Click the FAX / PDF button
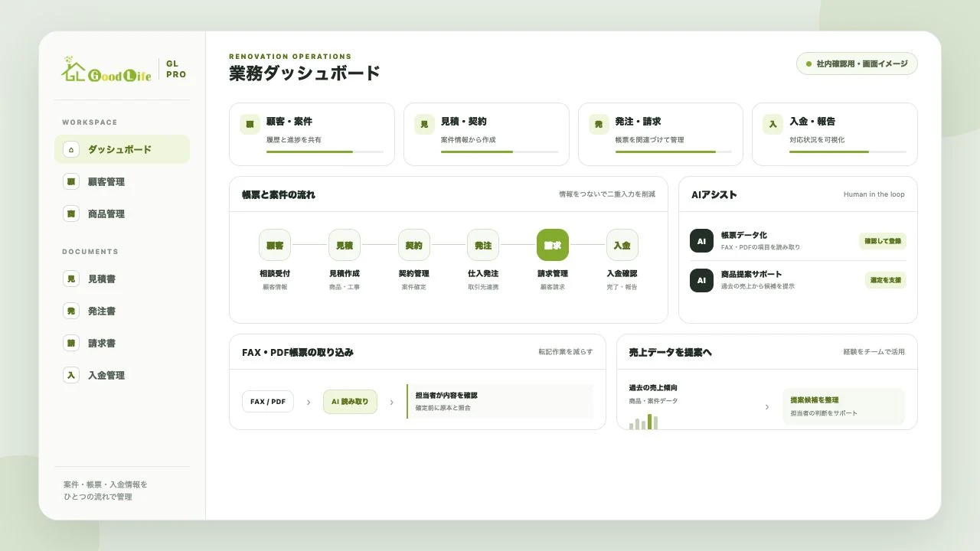 [268, 402]
